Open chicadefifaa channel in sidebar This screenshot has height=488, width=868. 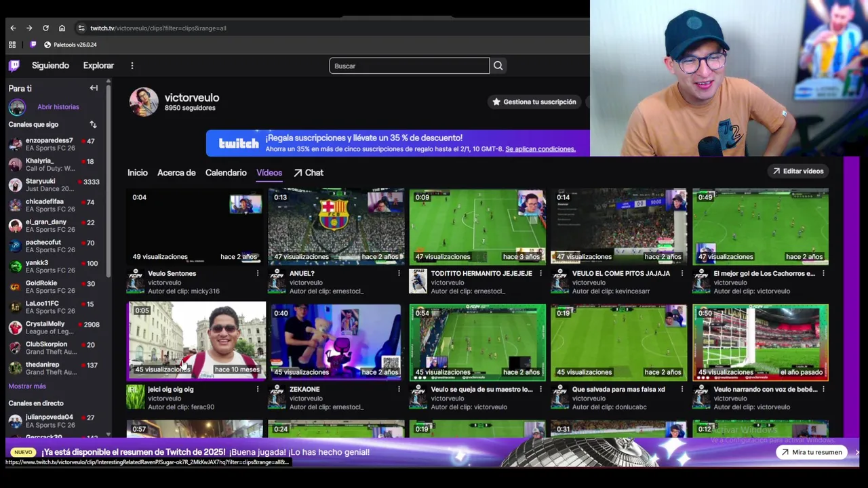pyautogui.click(x=54, y=205)
